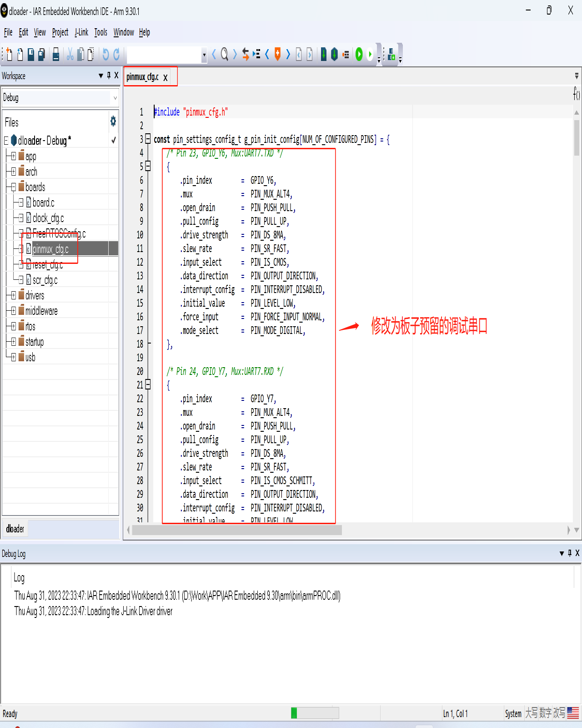Screen dimensions: 582x728
Task: Click the Print toolbar icon
Action: point(56,55)
